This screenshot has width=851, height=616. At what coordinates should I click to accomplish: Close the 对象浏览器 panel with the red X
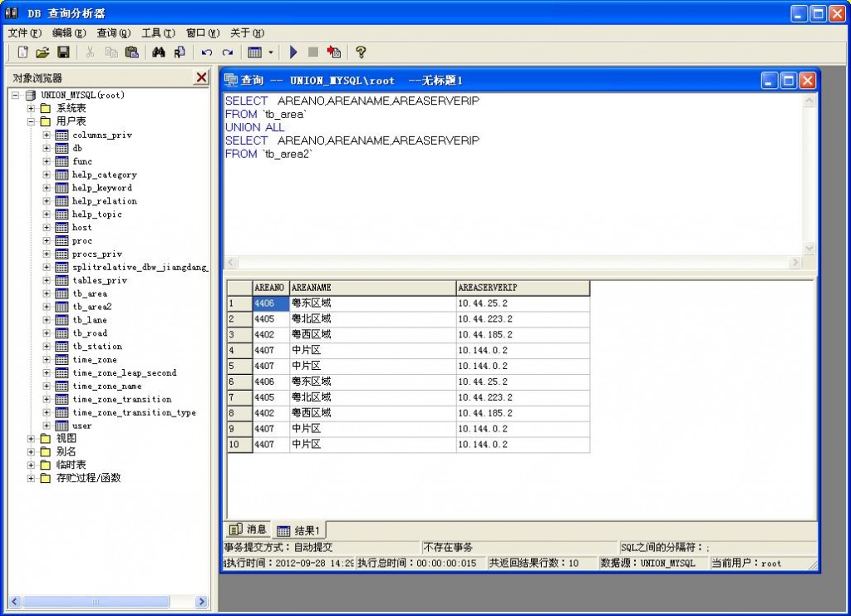pyautogui.click(x=201, y=77)
